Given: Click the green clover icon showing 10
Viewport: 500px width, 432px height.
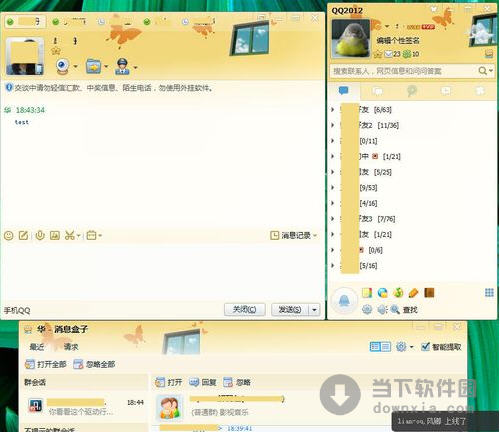Looking at the screenshot, I should [x=411, y=54].
